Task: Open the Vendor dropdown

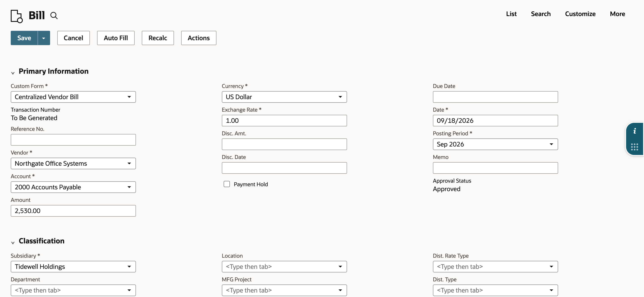Action: coord(73,163)
